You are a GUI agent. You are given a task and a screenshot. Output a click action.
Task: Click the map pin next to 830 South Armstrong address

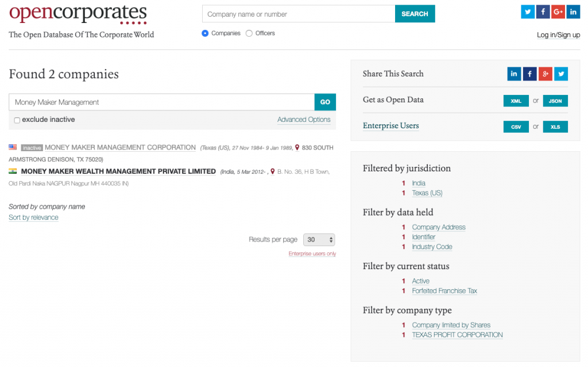click(x=297, y=148)
